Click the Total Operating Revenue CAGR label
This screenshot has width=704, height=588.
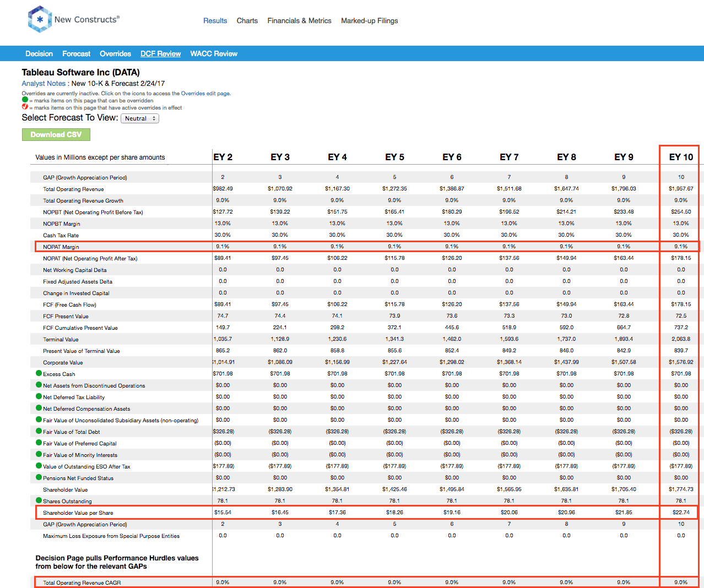click(82, 582)
